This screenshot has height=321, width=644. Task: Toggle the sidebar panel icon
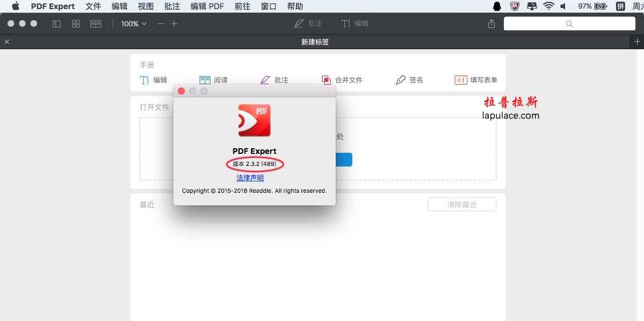click(x=57, y=24)
